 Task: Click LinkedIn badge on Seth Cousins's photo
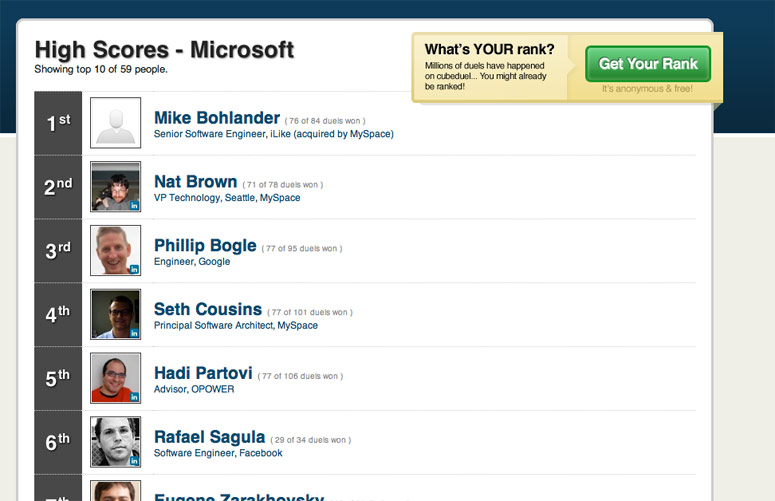[133, 333]
